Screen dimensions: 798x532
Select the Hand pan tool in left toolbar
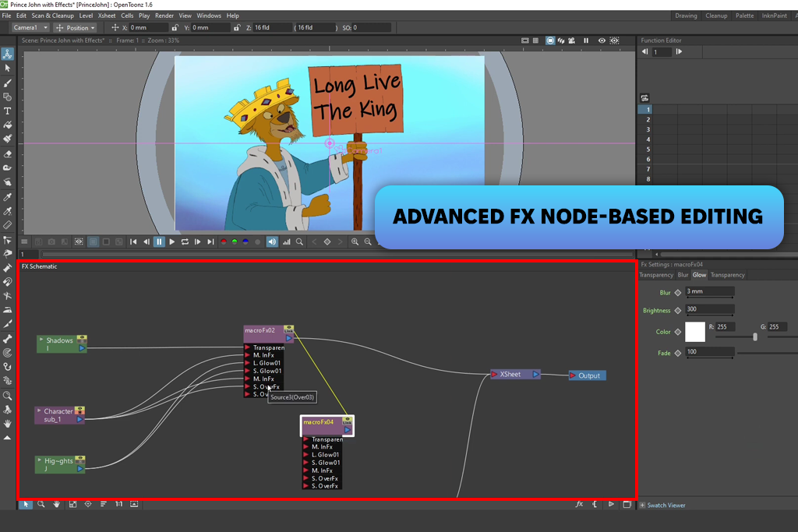pos(8,423)
